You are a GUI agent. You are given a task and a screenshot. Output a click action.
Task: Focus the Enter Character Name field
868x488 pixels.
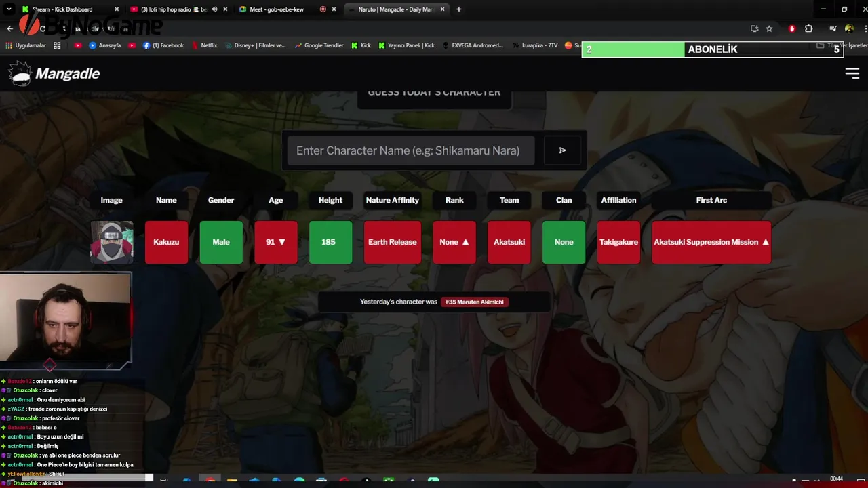pyautogui.click(x=411, y=150)
